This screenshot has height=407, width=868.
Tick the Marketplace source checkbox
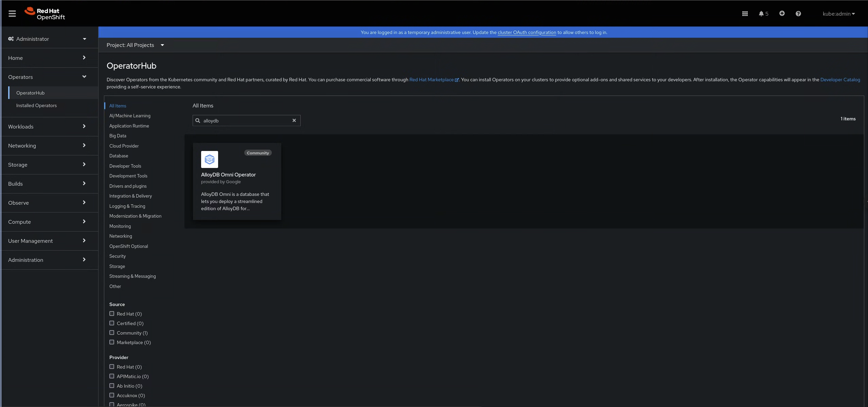coord(112,342)
